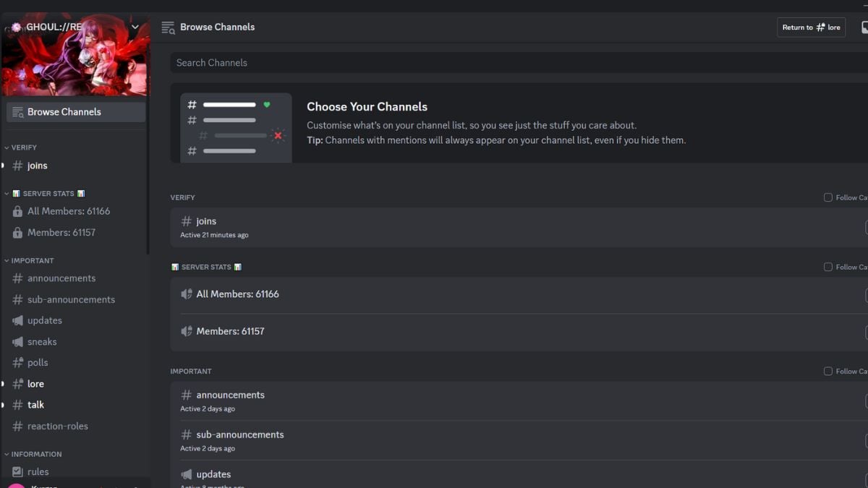The height and width of the screenshot is (488, 868).
Task: Tick Follow Category checkbox for VERIFY
Action: pos(828,197)
